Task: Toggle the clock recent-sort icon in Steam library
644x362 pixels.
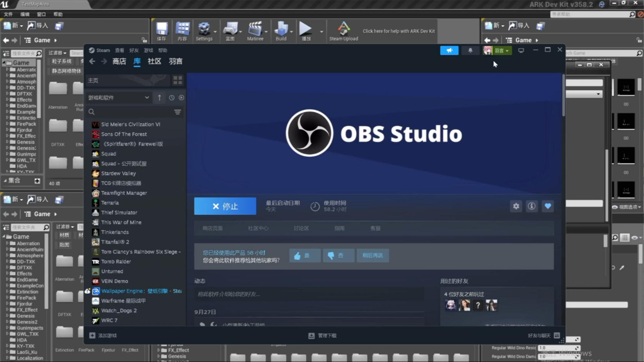Action: [172, 98]
